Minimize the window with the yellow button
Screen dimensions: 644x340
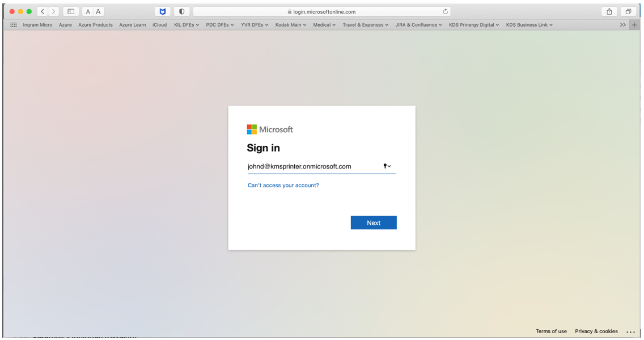20,11
